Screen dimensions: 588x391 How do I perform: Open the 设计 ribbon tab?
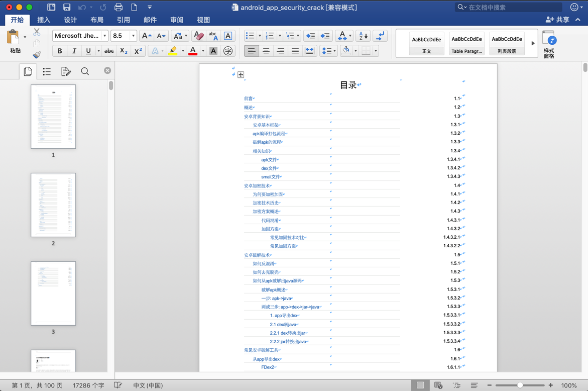click(70, 20)
